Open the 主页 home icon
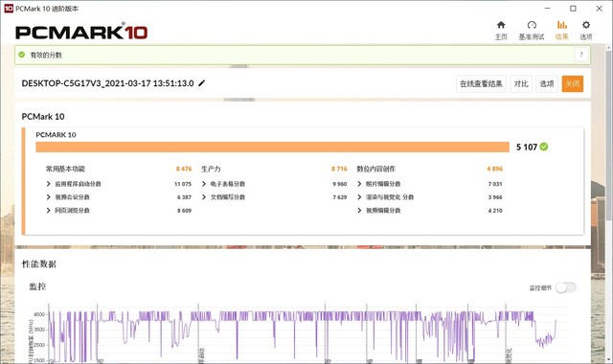 (501, 25)
